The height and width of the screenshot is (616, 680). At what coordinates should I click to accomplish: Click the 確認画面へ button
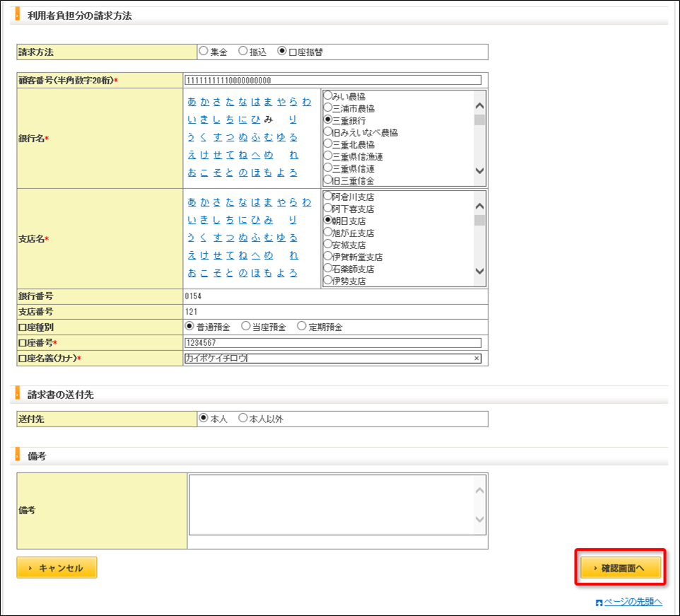click(621, 568)
